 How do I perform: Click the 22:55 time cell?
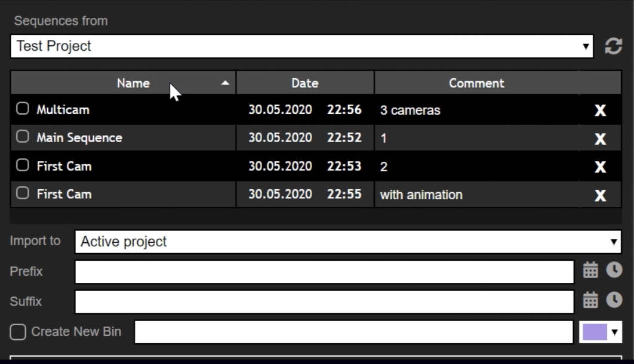(x=344, y=194)
